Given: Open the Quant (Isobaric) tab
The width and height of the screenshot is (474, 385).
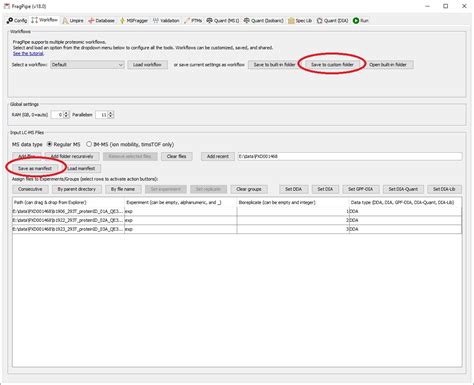Looking at the screenshot, I should [264, 21].
